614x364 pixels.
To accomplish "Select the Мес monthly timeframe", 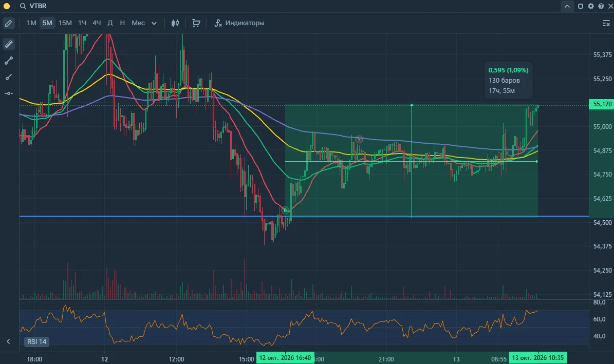I will (x=138, y=23).
